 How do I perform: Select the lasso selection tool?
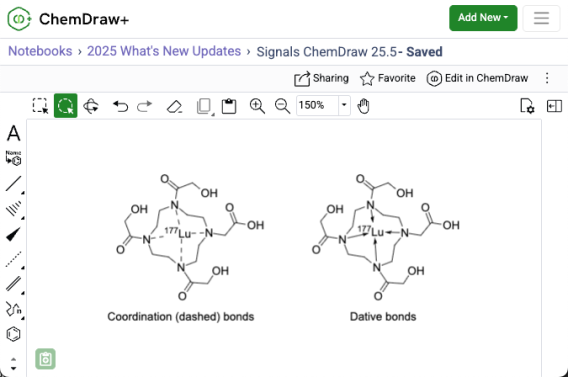[66, 106]
